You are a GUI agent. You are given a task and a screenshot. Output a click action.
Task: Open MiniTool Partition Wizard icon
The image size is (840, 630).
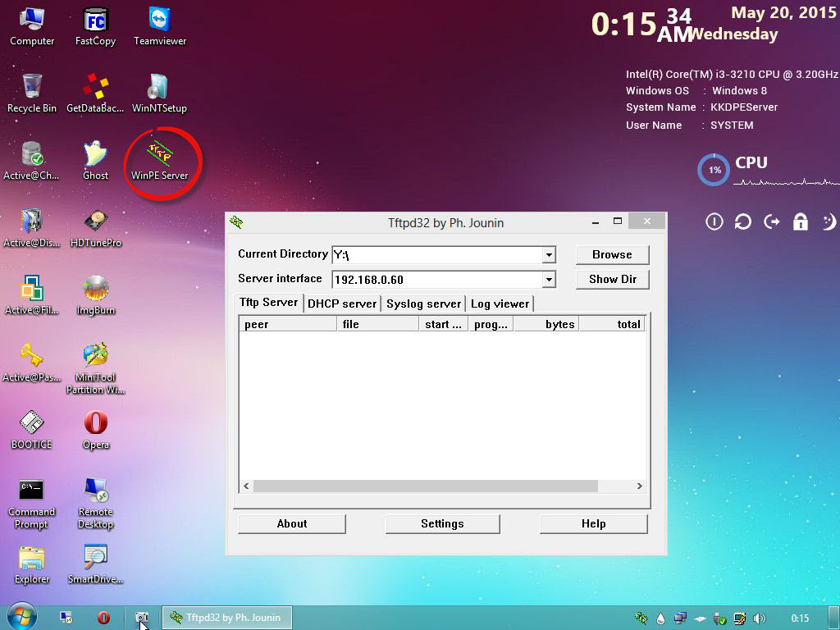(x=95, y=368)
